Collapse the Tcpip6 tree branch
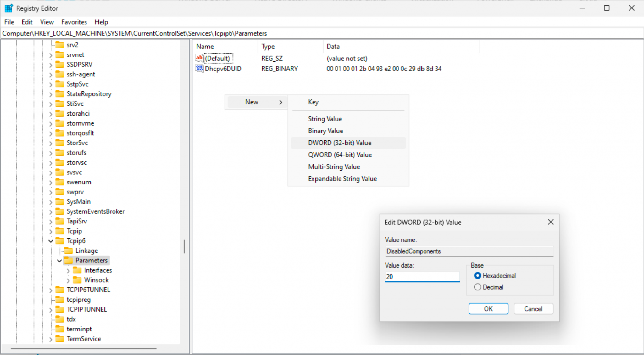Image resolution: width=644 pixels, height=355 pixels. point(51,241)
